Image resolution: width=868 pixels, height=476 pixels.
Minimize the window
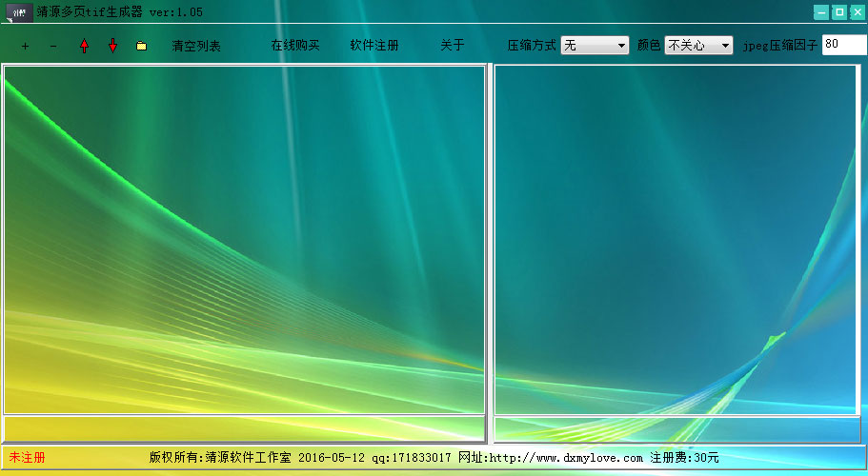821,12
